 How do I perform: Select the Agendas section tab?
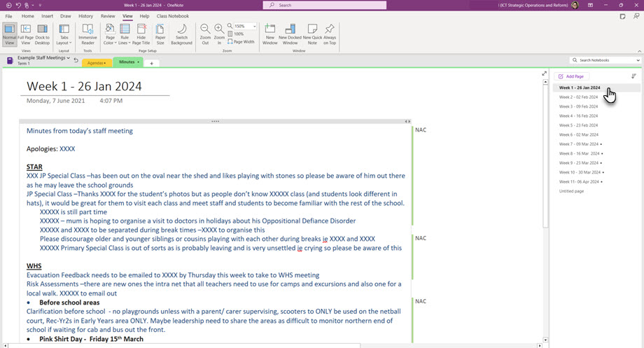97,63
